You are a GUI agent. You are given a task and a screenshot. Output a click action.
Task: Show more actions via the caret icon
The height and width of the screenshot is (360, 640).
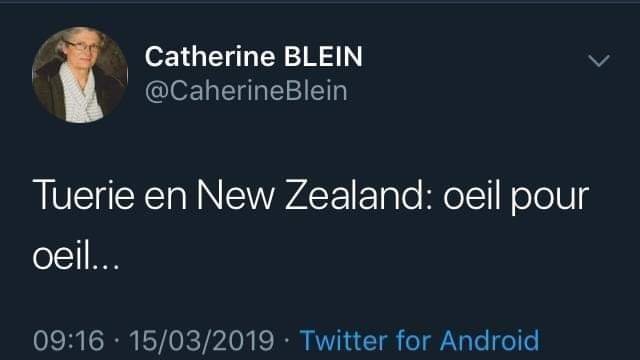(x=599, y=60)
